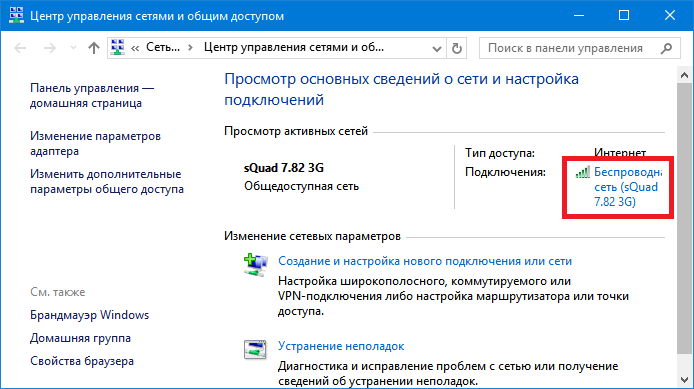
Task: Minimize the Network Center window
Action: (x=579, y=15)
